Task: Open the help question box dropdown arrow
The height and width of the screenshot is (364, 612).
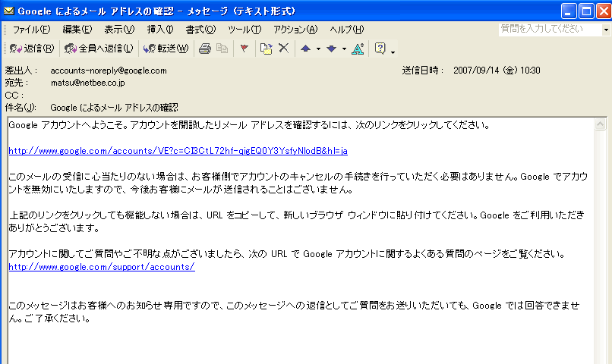Action: [606, 30]
